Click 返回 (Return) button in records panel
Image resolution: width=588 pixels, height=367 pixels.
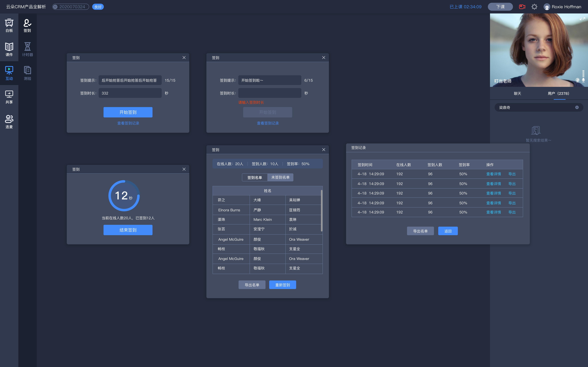click(x=447, y=230)
